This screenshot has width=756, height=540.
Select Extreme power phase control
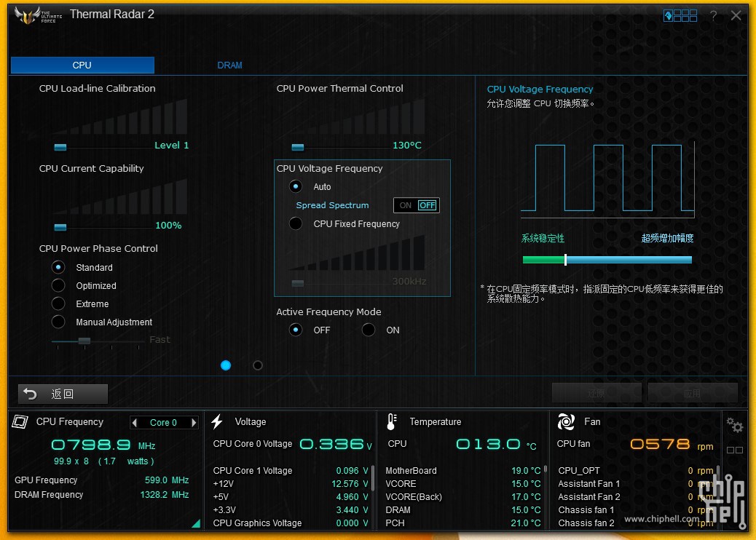coord(58,304)
